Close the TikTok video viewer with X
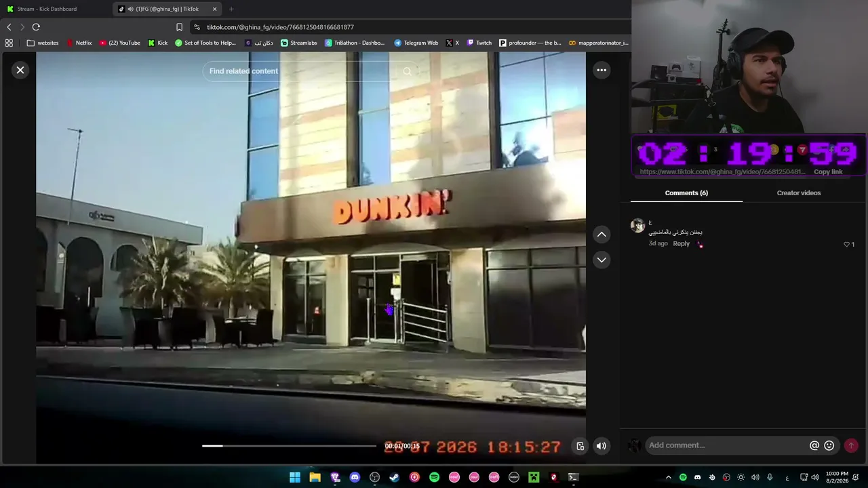 [x=20, y=70]
